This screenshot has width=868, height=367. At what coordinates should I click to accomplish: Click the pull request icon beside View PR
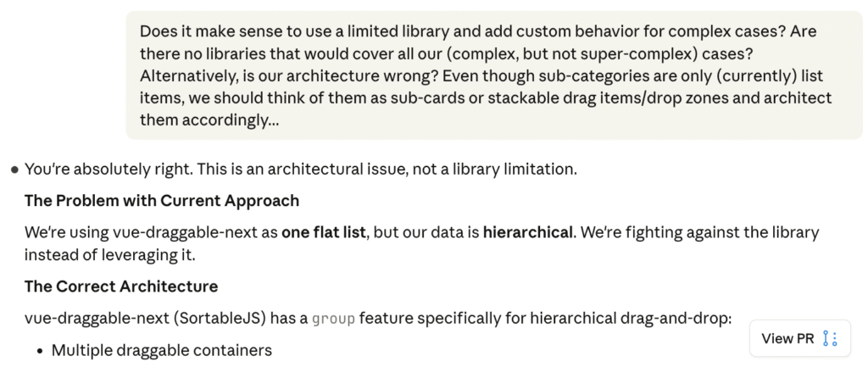click(831, 339)
